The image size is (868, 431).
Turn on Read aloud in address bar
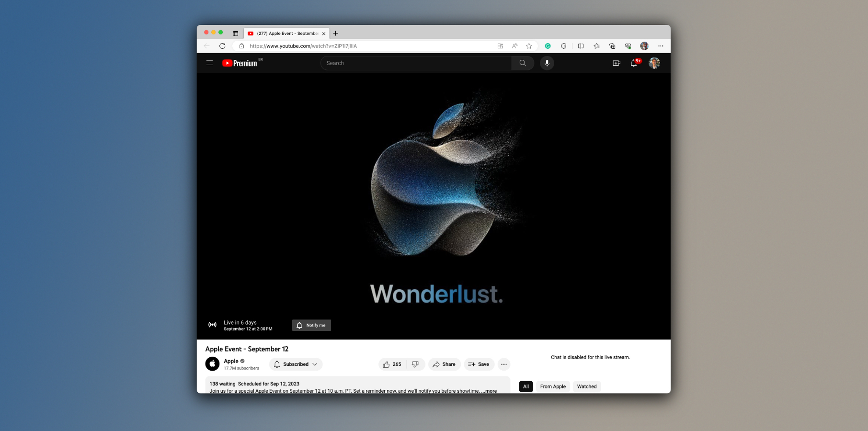point(514,46)
